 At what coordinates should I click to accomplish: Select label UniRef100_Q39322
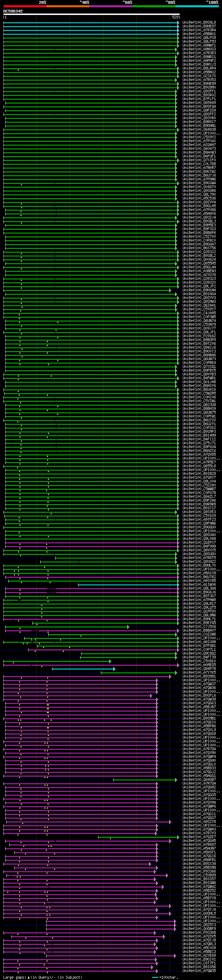pyautogui.click(x=199, y=252)
